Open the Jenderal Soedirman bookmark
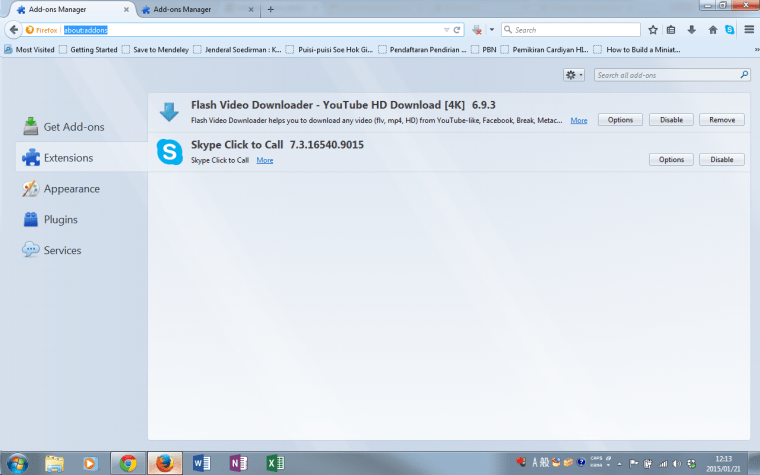760x475 pixels. pos(238,49)
